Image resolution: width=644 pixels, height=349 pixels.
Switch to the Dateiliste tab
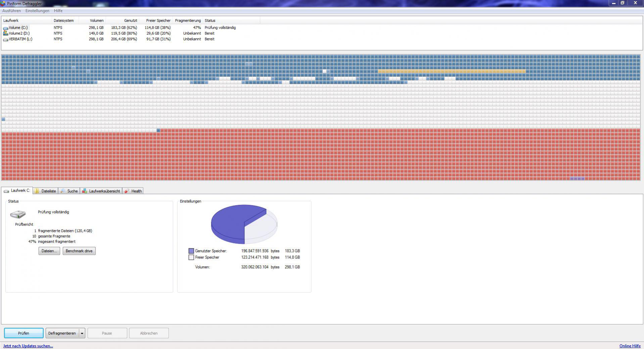coord(45,191)
